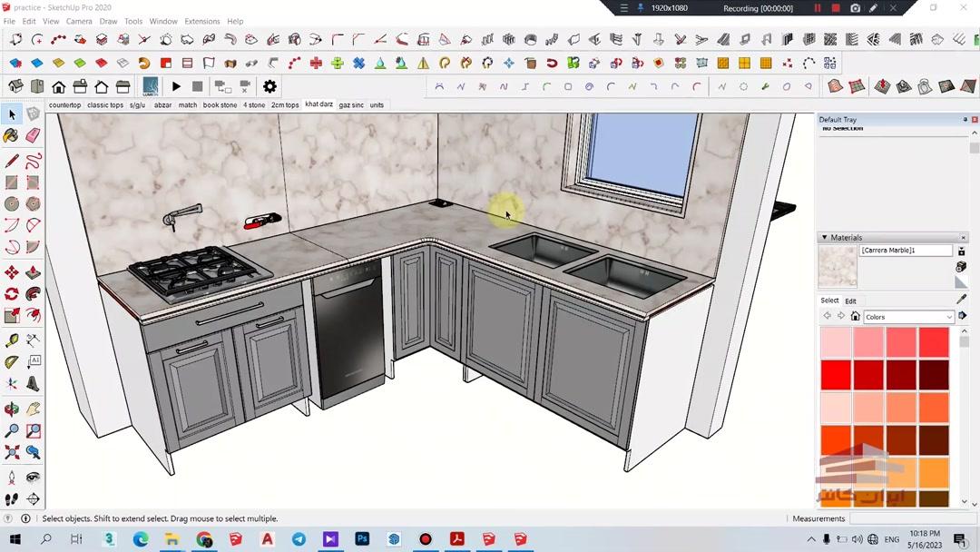Select the Tape Measure tool
Image resolution: width=980 pixels, height=552 pixels.
[12, 340]
